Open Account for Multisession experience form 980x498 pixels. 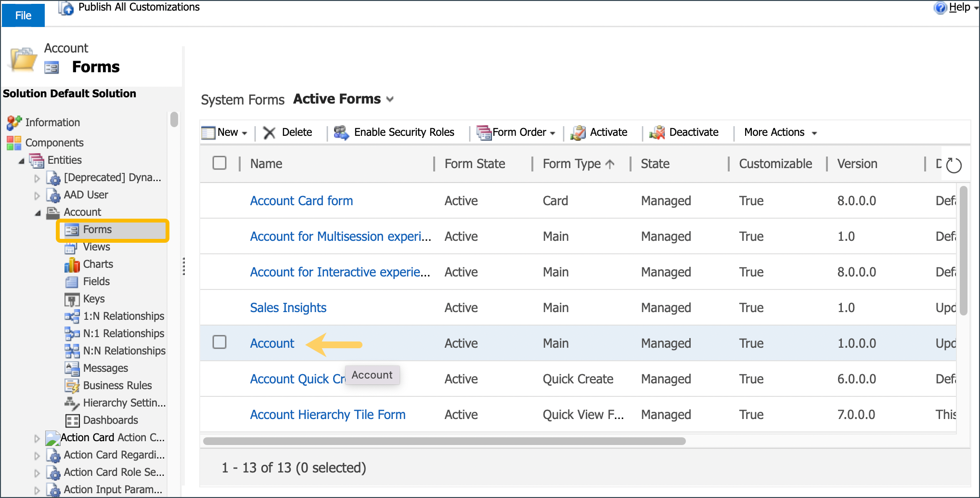click(x=340, y=236)
